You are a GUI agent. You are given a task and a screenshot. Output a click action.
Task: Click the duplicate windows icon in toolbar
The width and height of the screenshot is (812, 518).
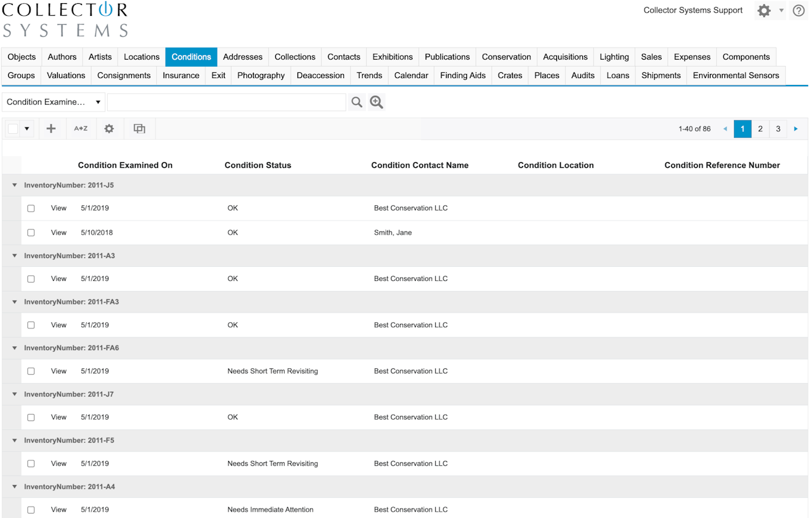point(140,129)
